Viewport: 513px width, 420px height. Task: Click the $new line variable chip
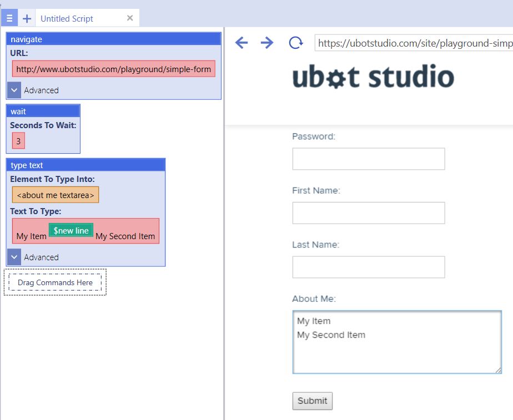point(71,230)
